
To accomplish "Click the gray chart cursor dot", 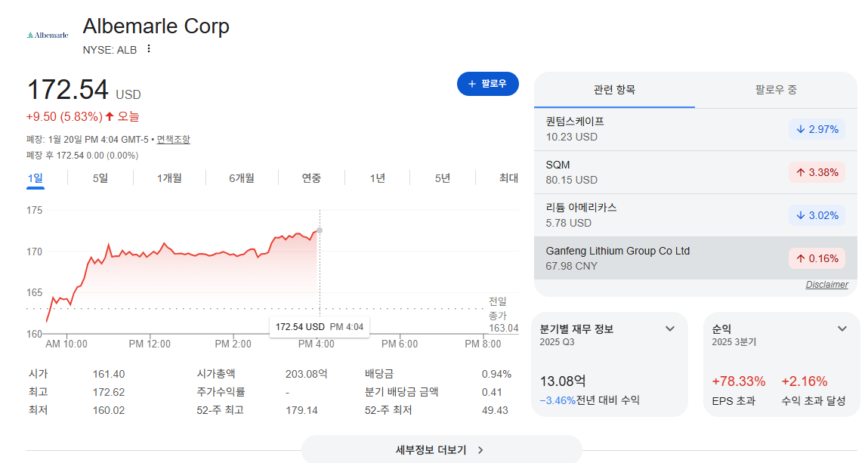I will pyautogui.click(x=320, y=230).
